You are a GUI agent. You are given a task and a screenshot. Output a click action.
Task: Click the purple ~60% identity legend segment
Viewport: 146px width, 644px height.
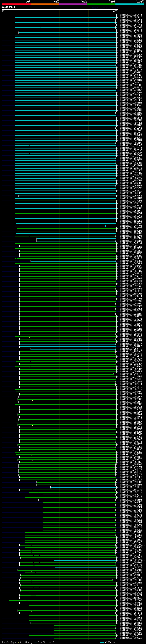(x=73, y=4)
